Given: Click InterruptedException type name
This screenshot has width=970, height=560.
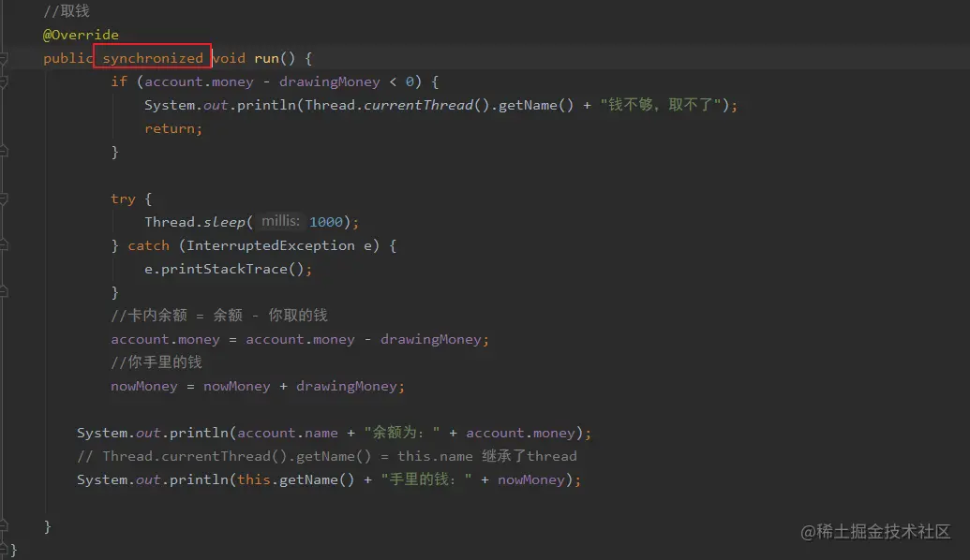Looking at the screenshot, I should coord(271,245).
